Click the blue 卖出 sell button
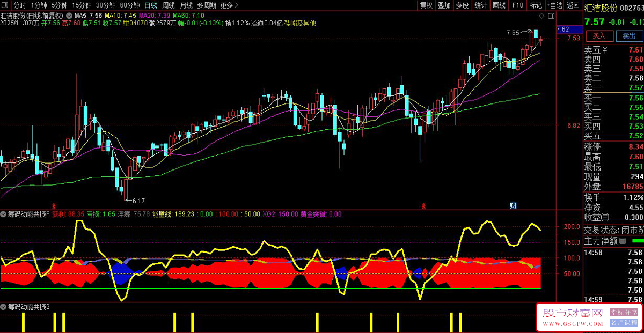The image size is (644, 333). point(628,36)
